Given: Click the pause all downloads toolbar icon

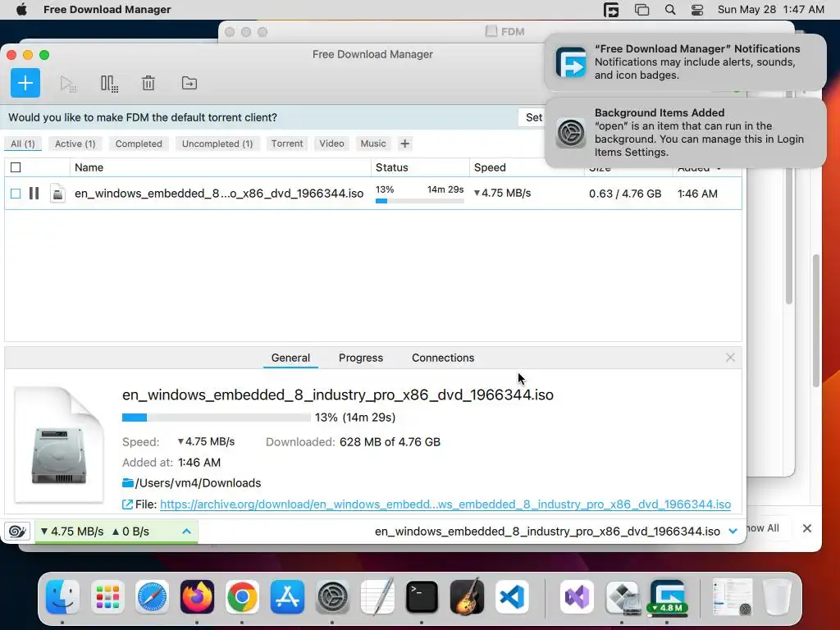Looking at the screenshot, I should point(109,84).
